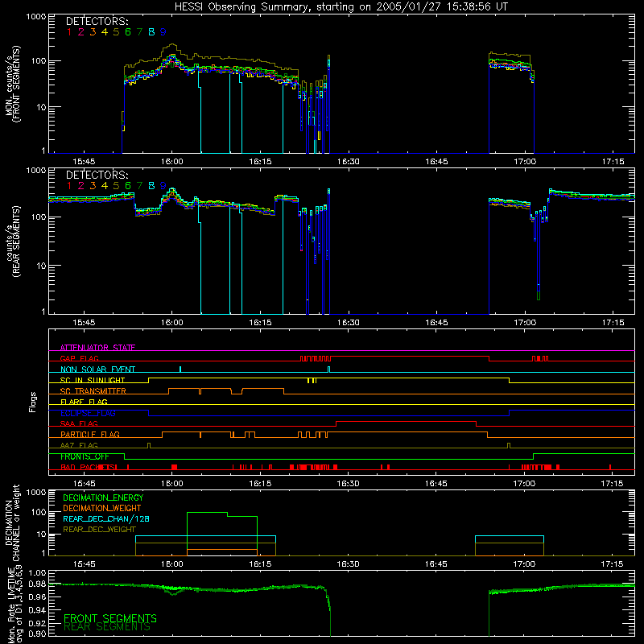Click the ATTENUATOR STATE flag label
The image size is (644, 644).
tap(97, 348)
